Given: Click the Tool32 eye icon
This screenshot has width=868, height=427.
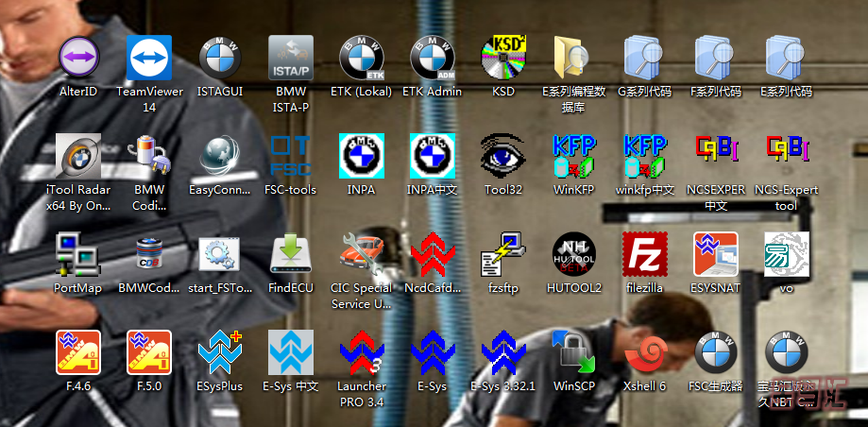Looking at the screenshot, I should (x=503, y=156).
